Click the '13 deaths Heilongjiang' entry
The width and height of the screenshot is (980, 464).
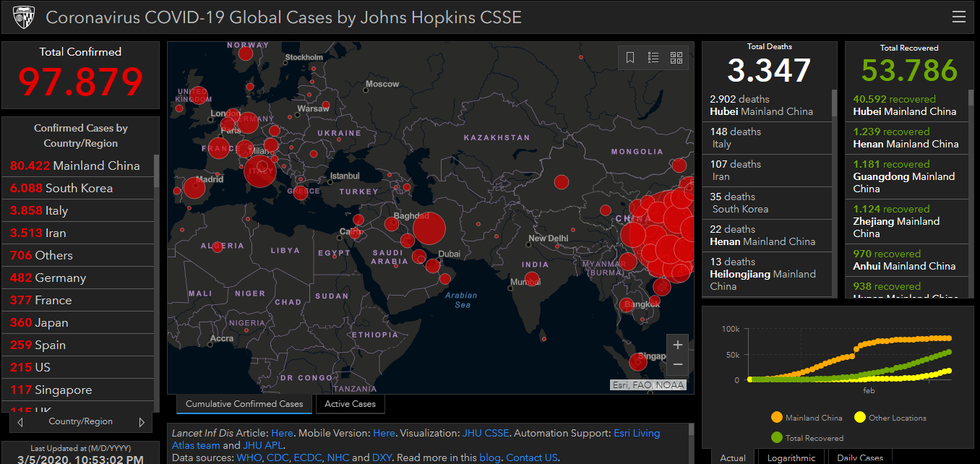coord(767,275)
